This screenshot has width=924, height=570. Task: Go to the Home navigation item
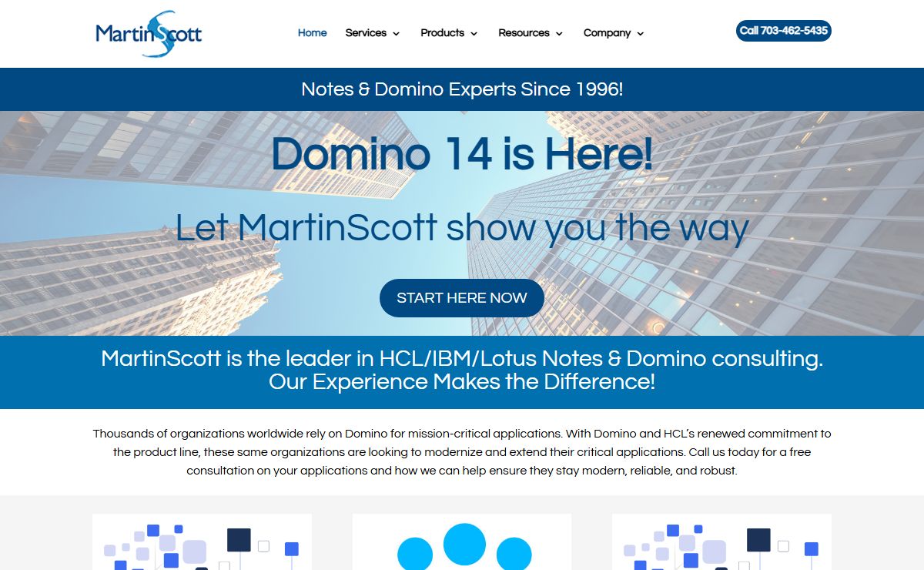click(312, 33)
